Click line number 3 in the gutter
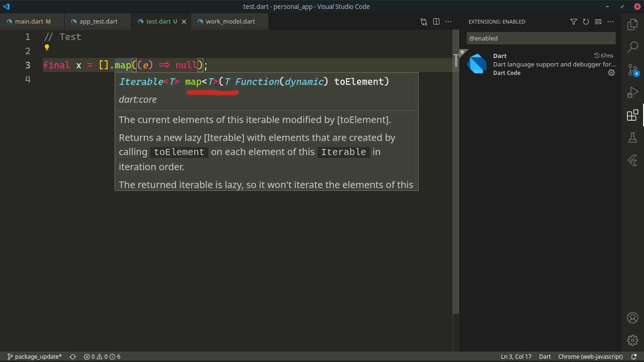 click(x=28, y=65)
